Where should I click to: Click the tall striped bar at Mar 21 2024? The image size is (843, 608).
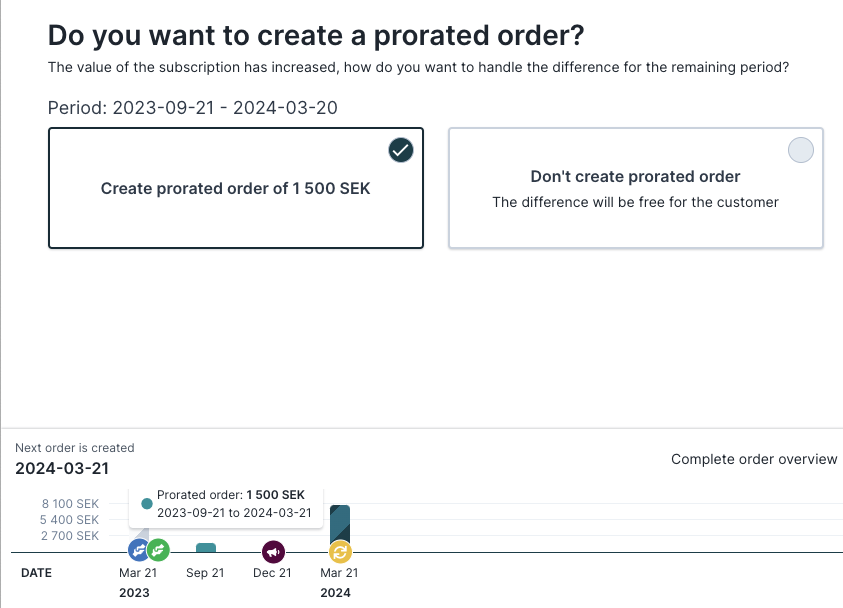pyautogui.click(x=340, y=524)
